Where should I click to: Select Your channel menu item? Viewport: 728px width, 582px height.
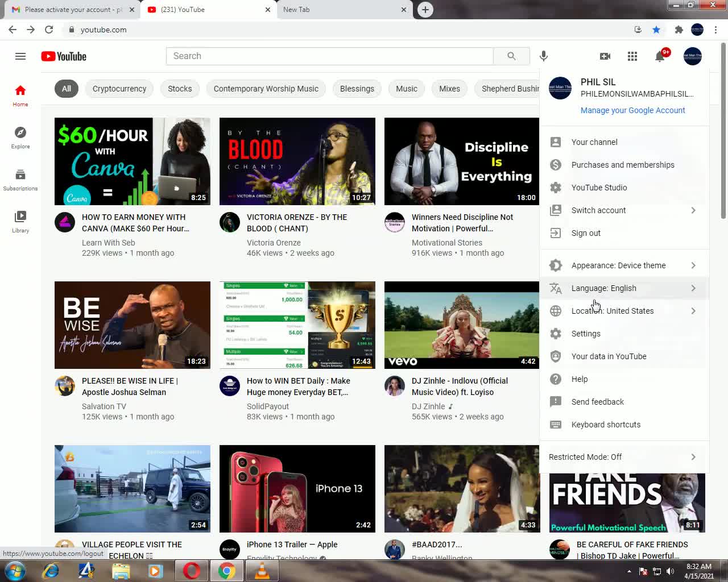(624, 142)
